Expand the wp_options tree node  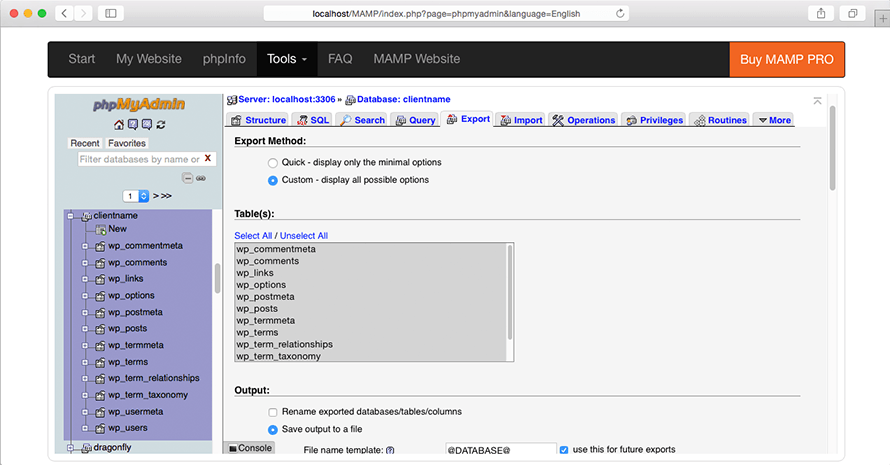(x=85, y=296)
